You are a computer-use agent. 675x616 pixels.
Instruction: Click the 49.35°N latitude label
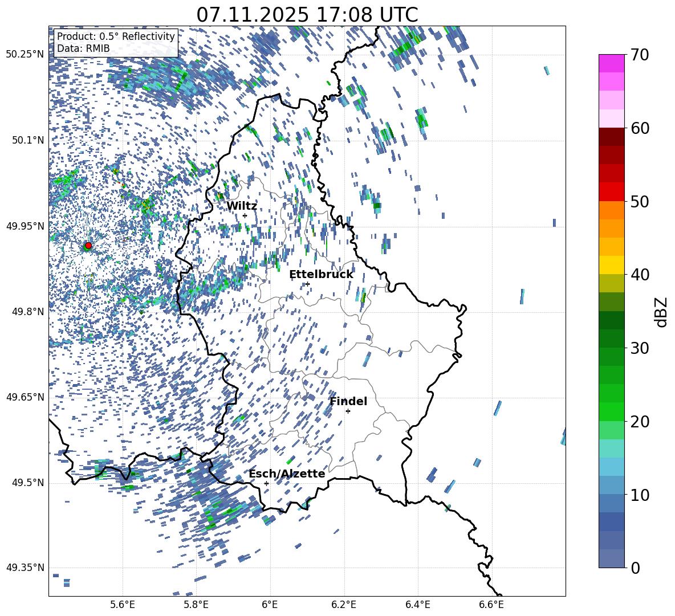pyautogui.click(x=25, y=568)
